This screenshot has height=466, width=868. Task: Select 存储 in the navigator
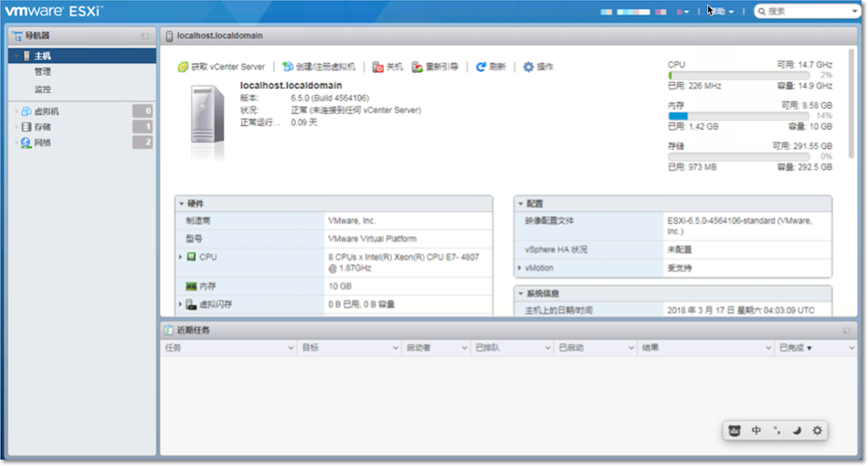43,127
